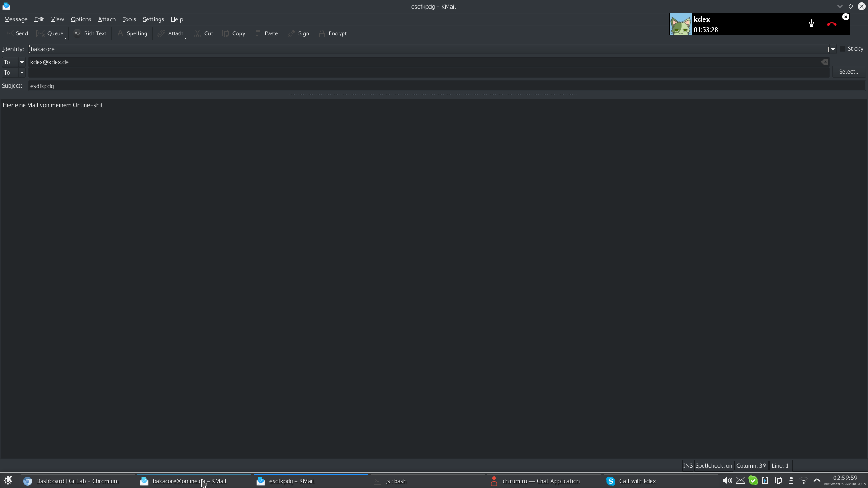Open the Send button dropdown arrow
868x488 pixels.
[30, 38]
